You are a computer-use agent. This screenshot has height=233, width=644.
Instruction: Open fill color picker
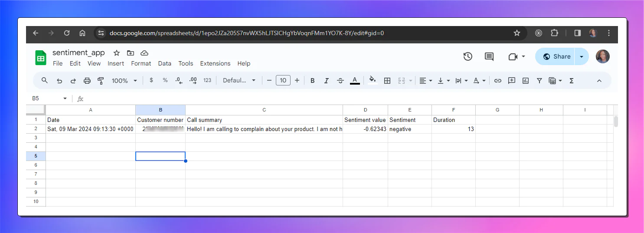click(372, 80)
